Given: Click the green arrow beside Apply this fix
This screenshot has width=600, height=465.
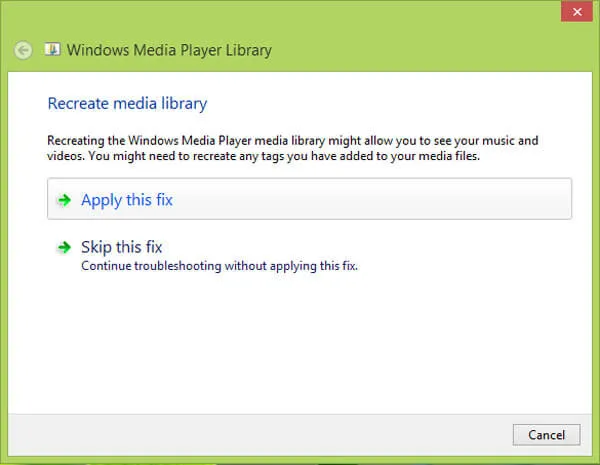Looking at the screenshot, I should pyautogui.click(x=65, y=200).
